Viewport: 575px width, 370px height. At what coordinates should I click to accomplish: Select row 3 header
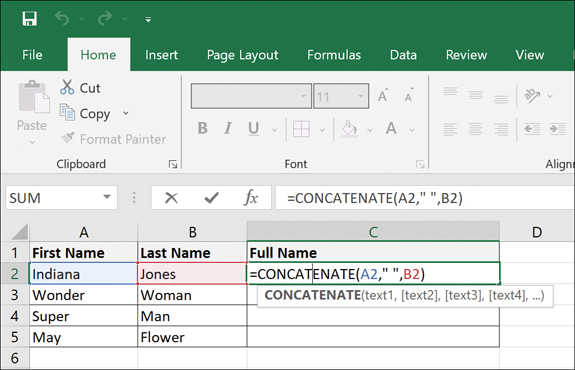(15, 295)
